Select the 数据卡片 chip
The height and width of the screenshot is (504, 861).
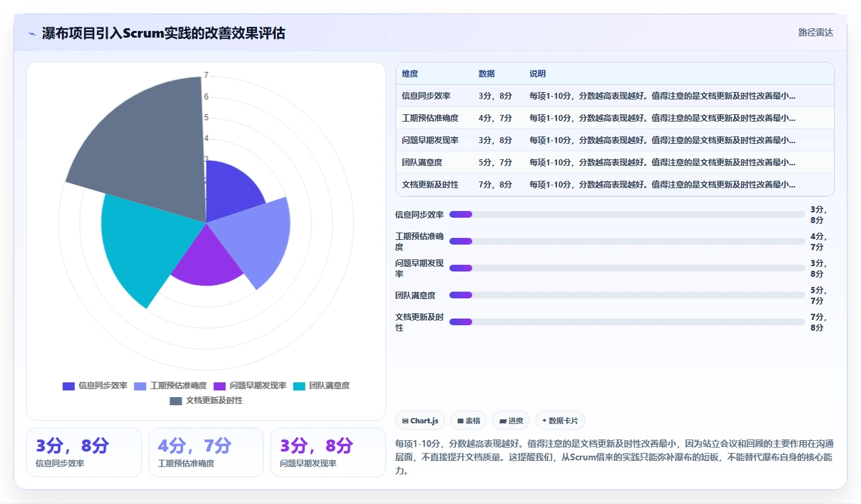click(x=560, y=421)
